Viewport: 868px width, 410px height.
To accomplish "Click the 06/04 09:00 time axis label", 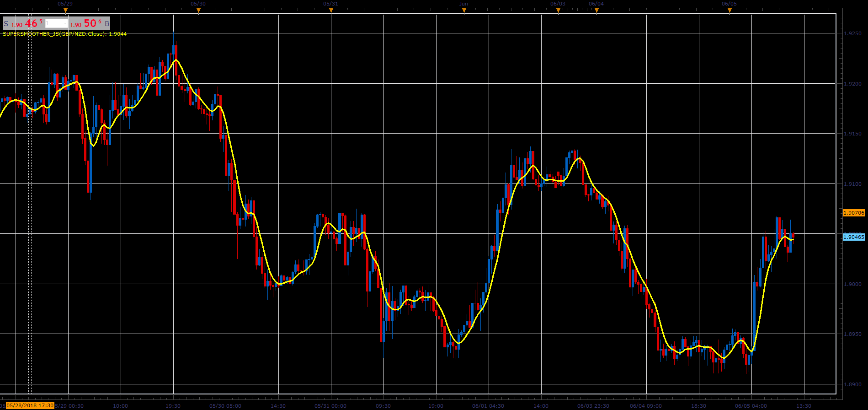I will tap(646, 406).
